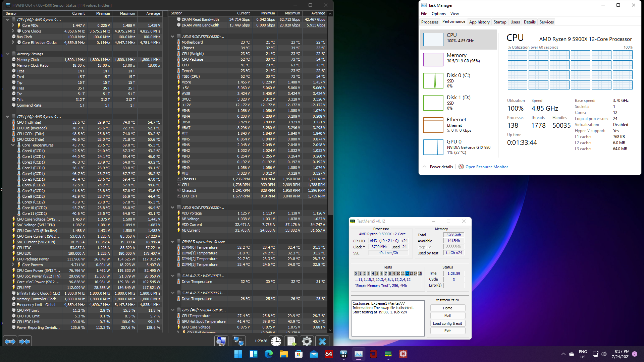Collapse GPU [#0] NVIDIA GeForce group
The height and width of the screenshot is (362, 644).
172,310
